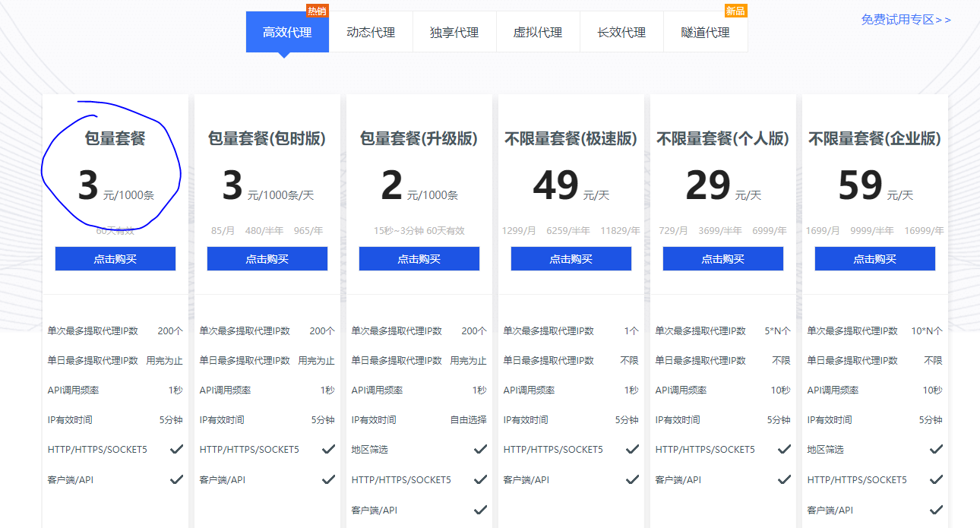Click the 480/半年 price in 包时版

pyautogui.click(x=264, y=230)
